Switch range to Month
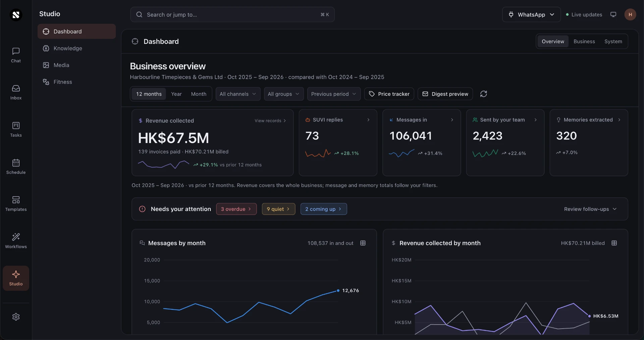Viewport: 644px width, 340px height. click(199, 94)
